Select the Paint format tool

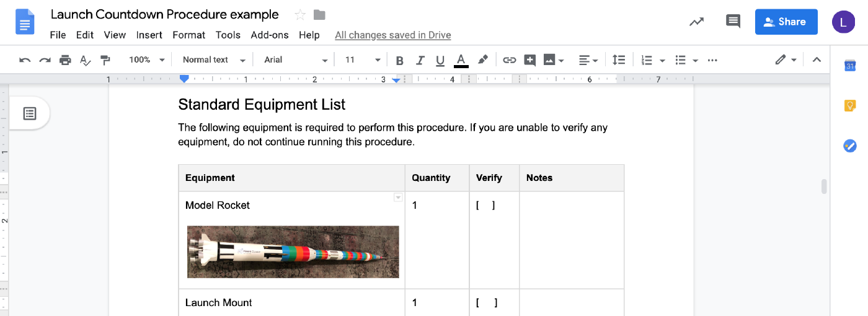(105, 60)
